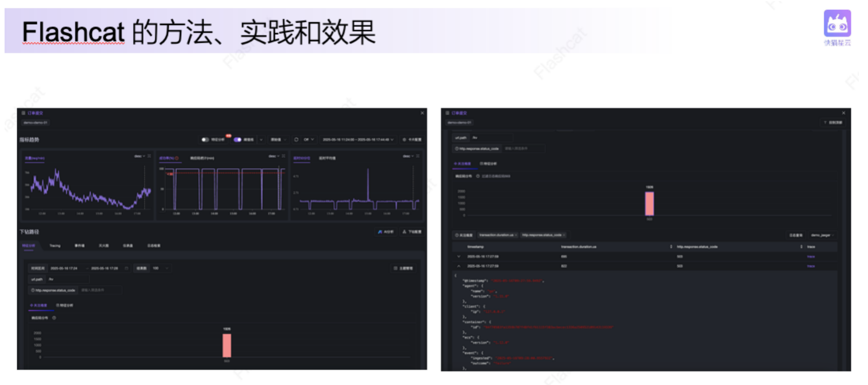This screenshot has height=385, width=868.
Task: Click the Flashcat cat logo
Action: (x=837, y=23)
